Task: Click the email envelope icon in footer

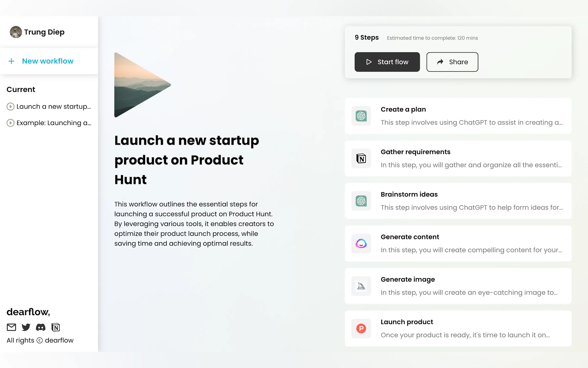Action: [11, 327]
